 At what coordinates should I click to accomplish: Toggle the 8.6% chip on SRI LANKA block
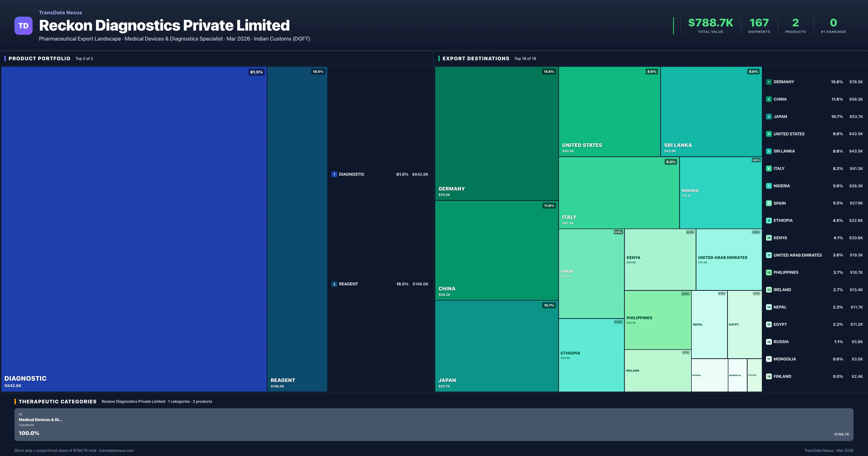coord(753,71)
